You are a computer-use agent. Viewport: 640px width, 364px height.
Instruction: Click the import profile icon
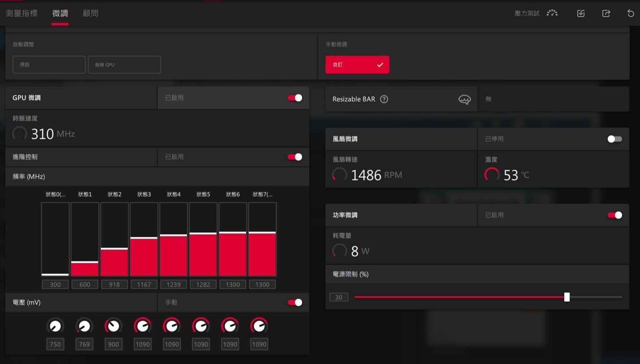coord(581,13)
